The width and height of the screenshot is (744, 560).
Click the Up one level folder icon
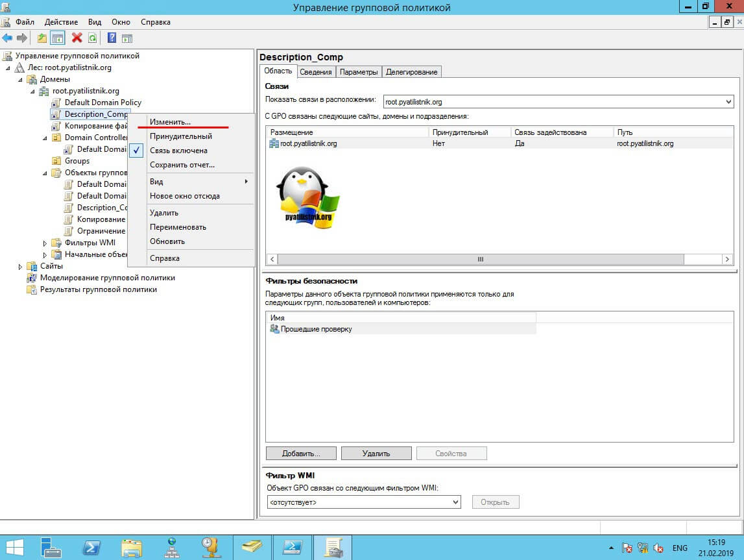42,38
